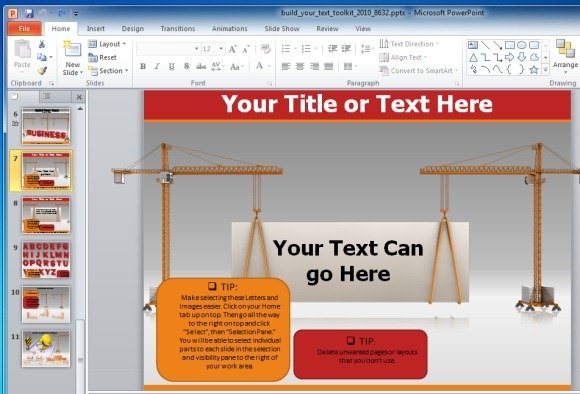Screen dimensions: 580x394
Task: Click Decrease Font Size icon
Action: click(x=246, y=49)
